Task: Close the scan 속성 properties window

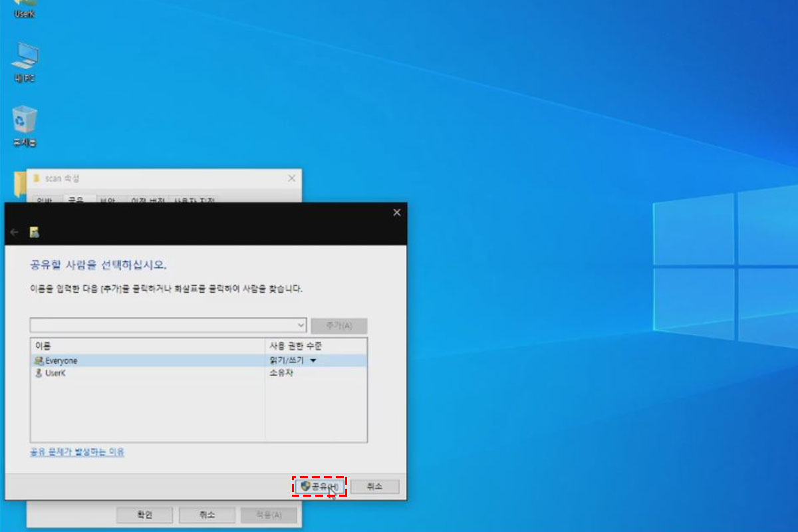Action: click(292, 178)
